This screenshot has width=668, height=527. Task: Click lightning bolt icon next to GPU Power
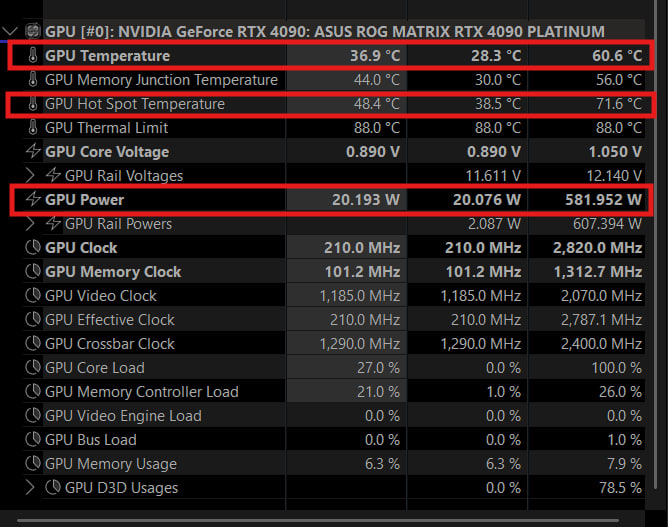[33, 199]
